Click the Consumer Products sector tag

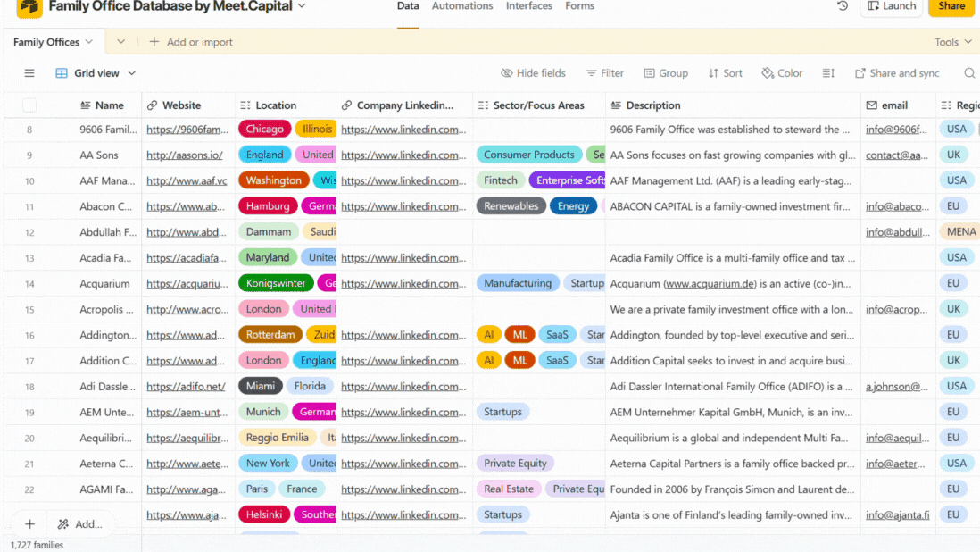[528, 155]
